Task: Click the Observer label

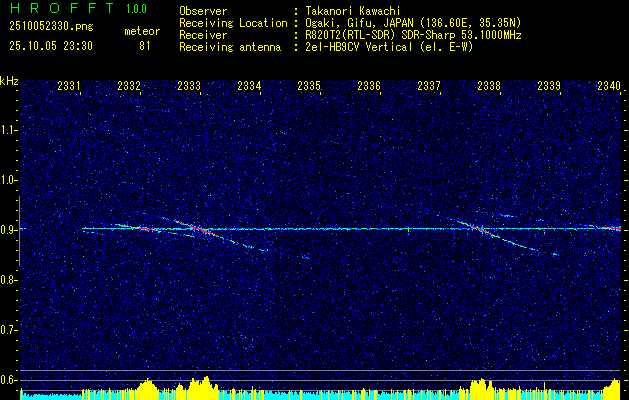Action: point(203,11)
